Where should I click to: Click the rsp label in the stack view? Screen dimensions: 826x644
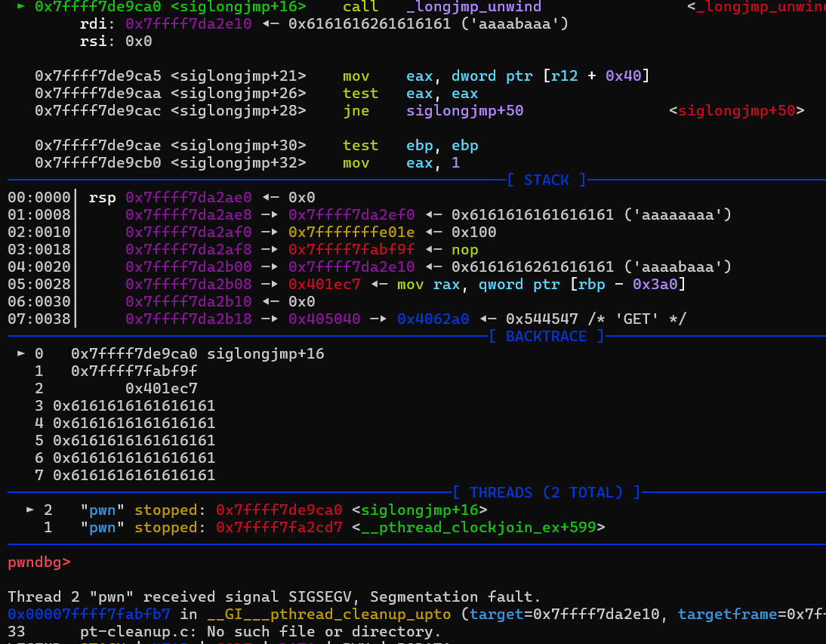point(103,198)
